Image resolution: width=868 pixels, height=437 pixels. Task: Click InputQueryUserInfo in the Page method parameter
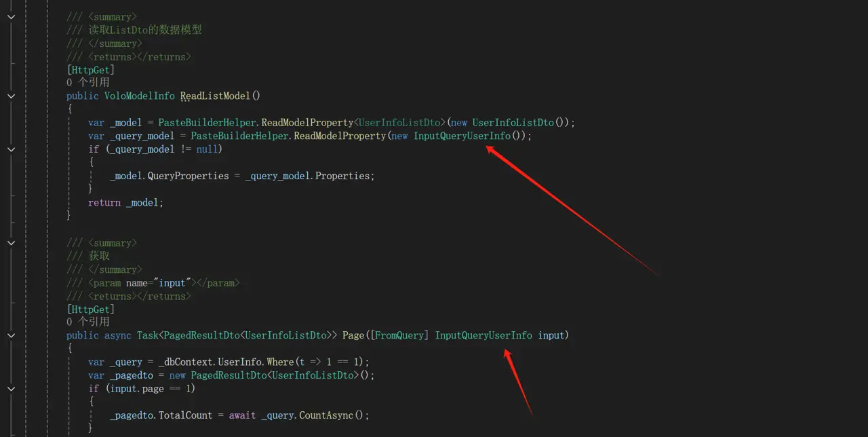484,335
